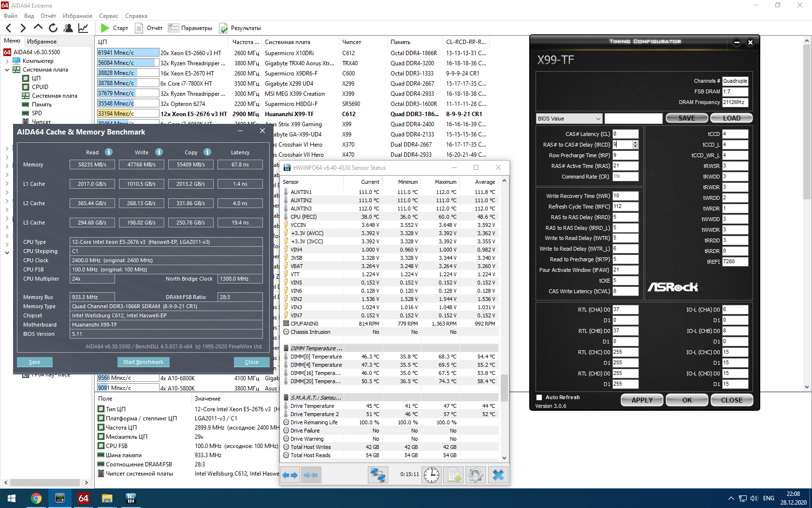Select the 61941 Мпкс/с benchmark row
812x508 pixels.
pyautogui.click(x=292, y=53)
